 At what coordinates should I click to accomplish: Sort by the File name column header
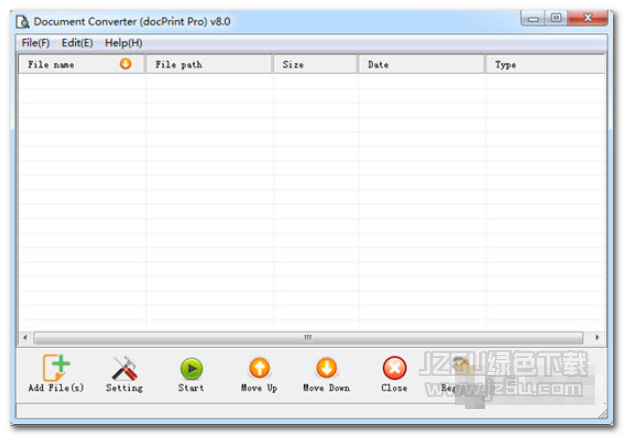click(x=81, y=64)
